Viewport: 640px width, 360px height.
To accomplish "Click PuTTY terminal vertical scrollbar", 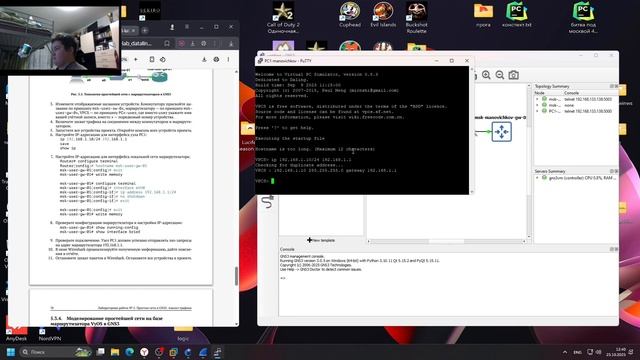I will pyautogui.click(x=472, y=130).
